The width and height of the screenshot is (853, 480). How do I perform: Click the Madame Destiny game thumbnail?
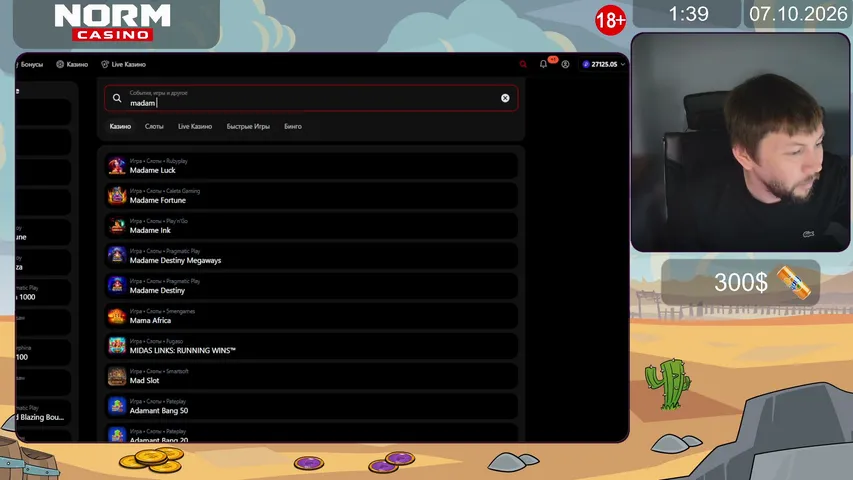(x=117, y=286)
